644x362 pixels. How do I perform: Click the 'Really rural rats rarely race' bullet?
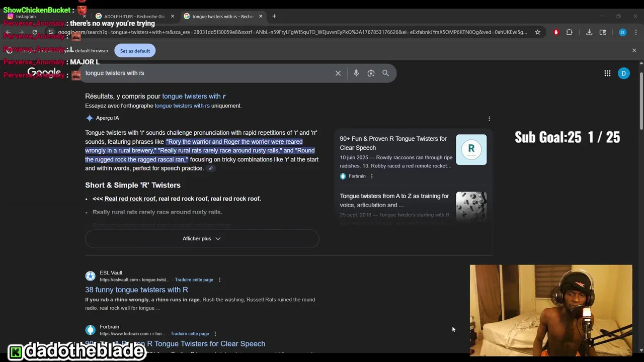coord(157,212)
